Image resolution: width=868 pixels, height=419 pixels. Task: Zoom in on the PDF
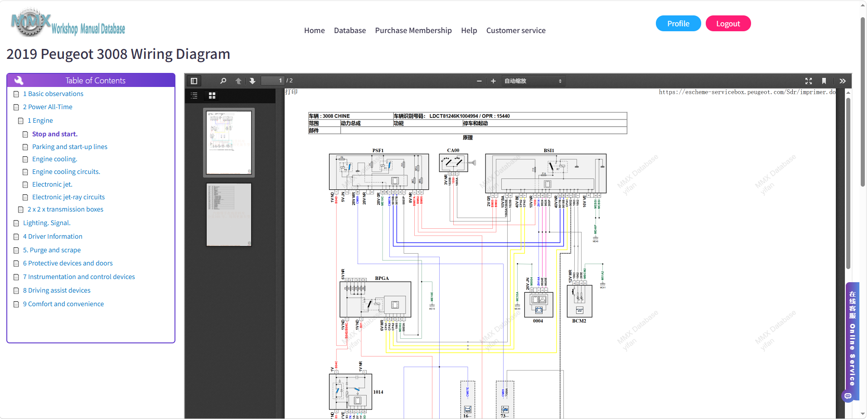pyautogui.click(x=493, y=81)
